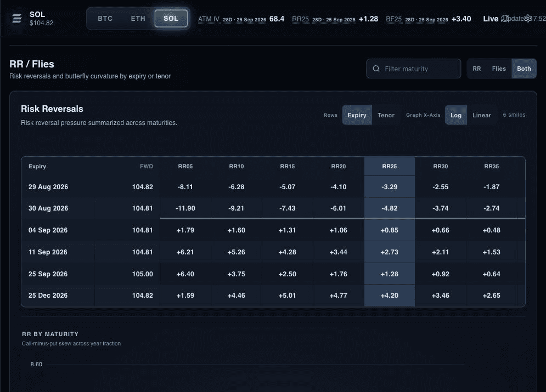Select the SOL asset tab
The image size is (546, 392).
[x=171, y=19]
